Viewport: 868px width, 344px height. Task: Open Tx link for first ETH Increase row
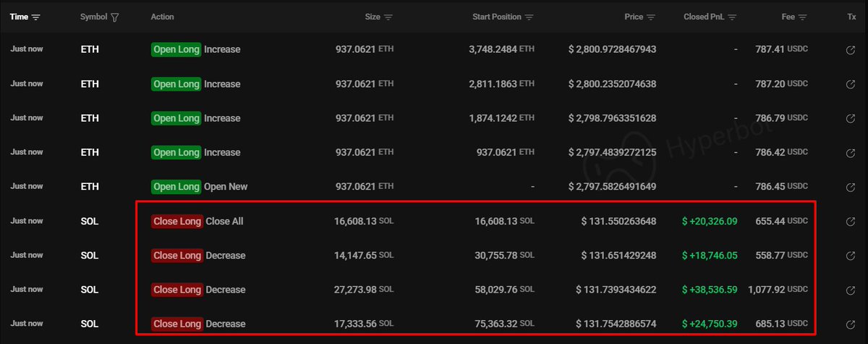[851, 50]
